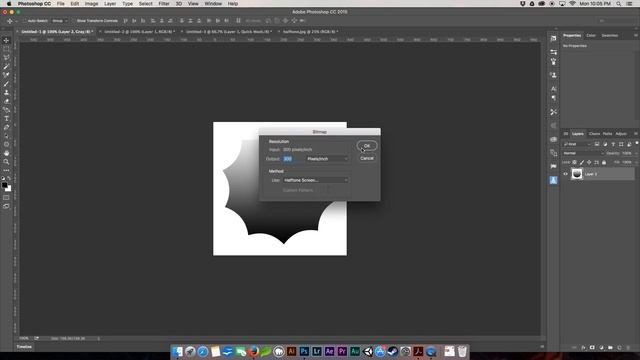
Task: Select the Clone Stamp tool
Action: click(x=6, y=92)
